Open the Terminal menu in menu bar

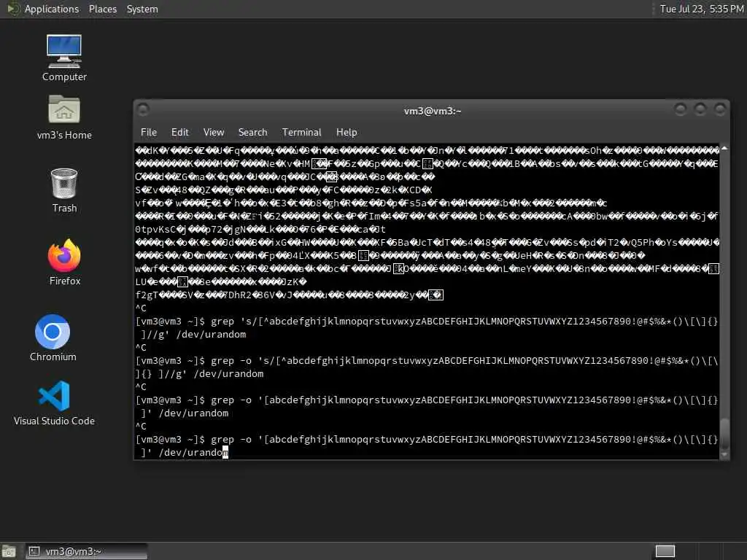(x=301, y=133)
